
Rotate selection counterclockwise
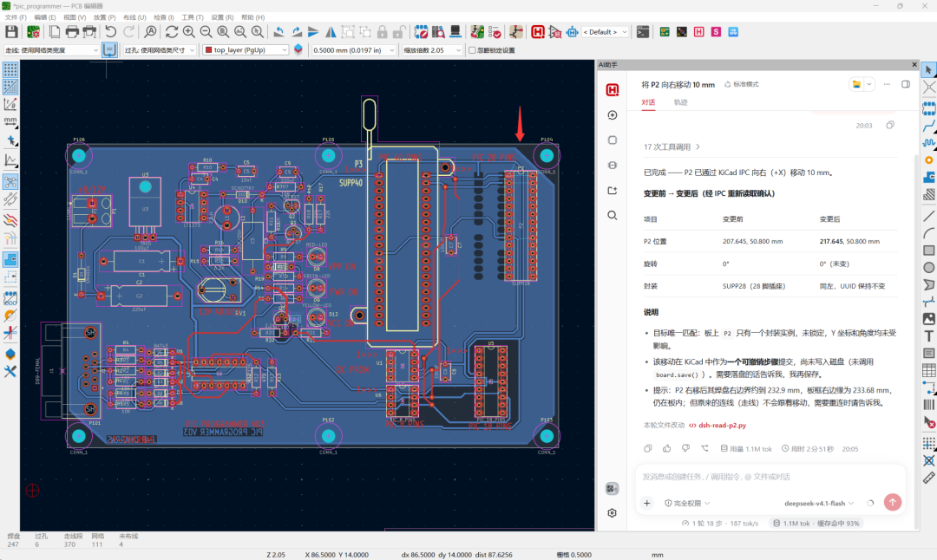coord(279,32)
